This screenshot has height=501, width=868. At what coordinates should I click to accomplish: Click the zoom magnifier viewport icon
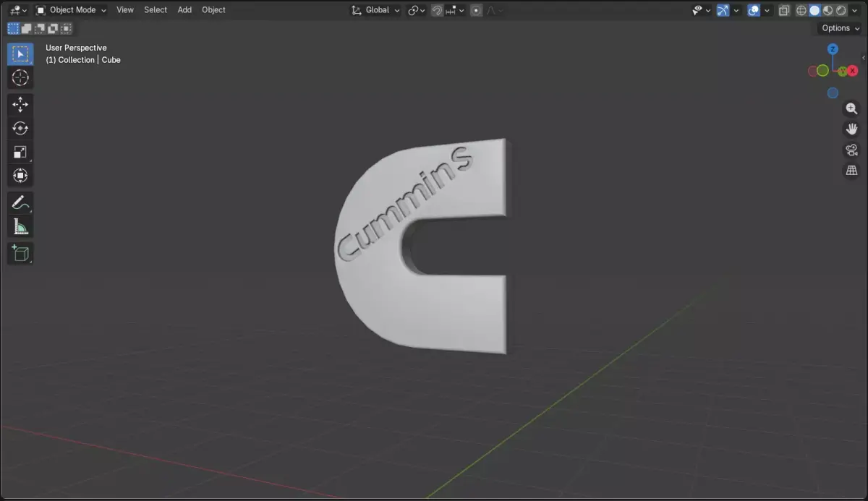point(851,109)
